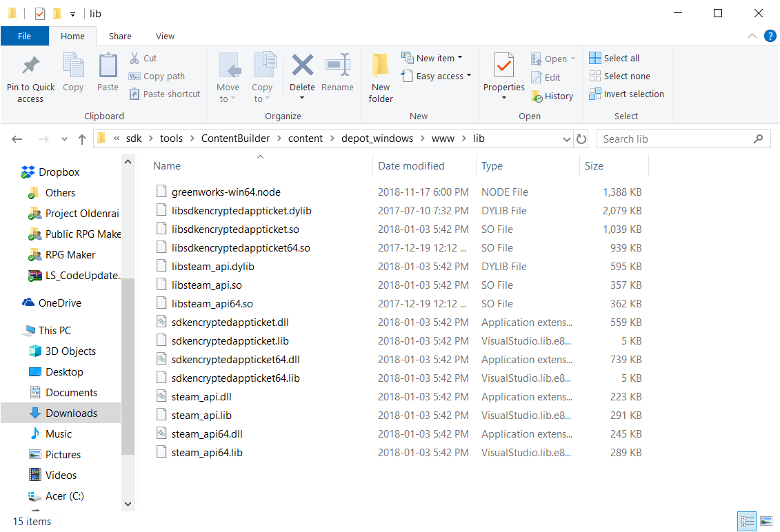
Task: Select steam_api64.dll file
Action: pos(207,434)
